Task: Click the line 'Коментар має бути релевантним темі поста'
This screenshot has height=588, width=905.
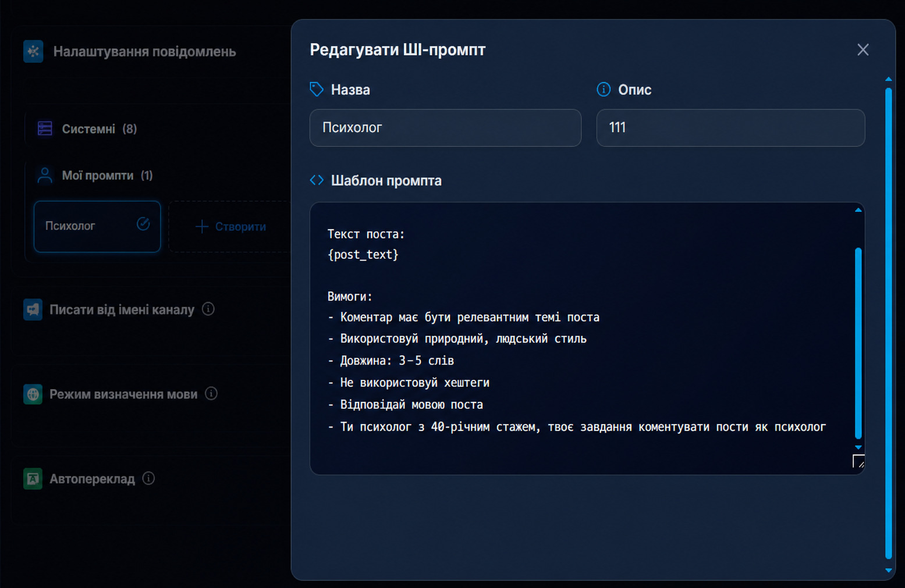Action: point(464,318)
